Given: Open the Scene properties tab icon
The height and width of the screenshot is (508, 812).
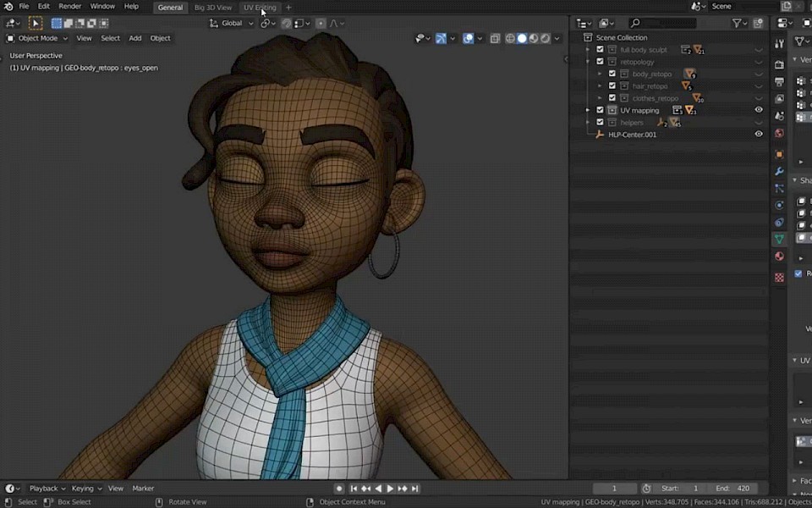Looking at the screenshot, I should tap(779, 116).
